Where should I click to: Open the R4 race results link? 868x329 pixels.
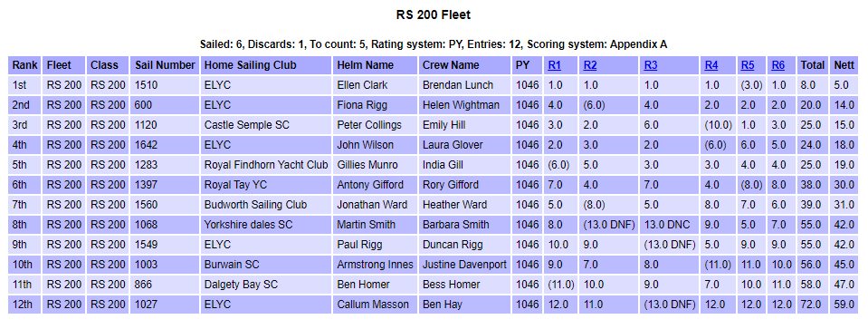pyautogui.click(x=711, y=65)
